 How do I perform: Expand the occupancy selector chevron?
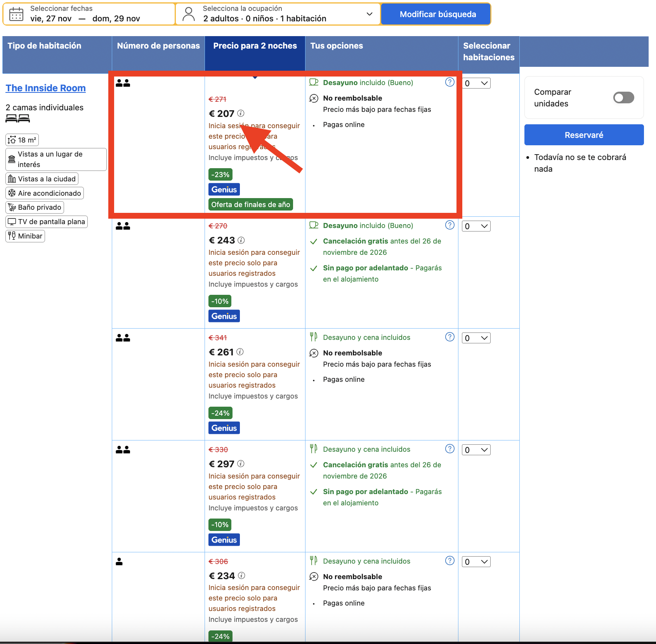point(370,14)
